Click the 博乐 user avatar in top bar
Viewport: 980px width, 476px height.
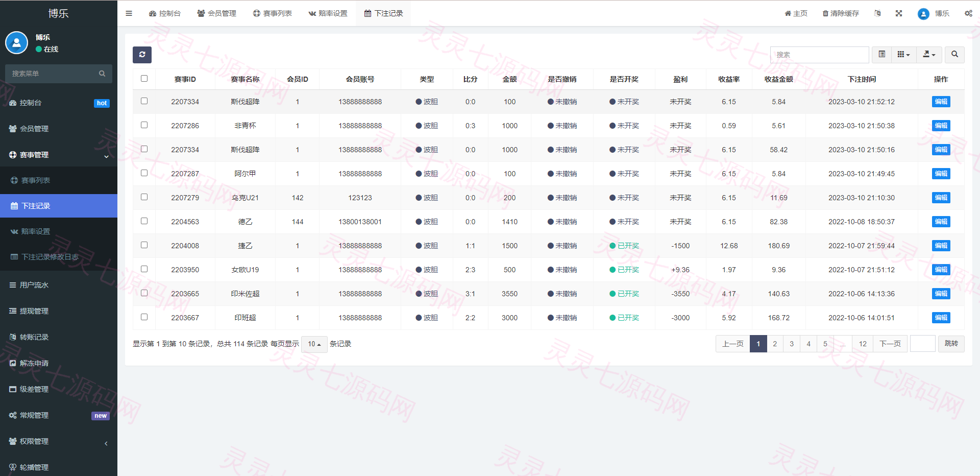pyautogui.click(x=923, y=14)
